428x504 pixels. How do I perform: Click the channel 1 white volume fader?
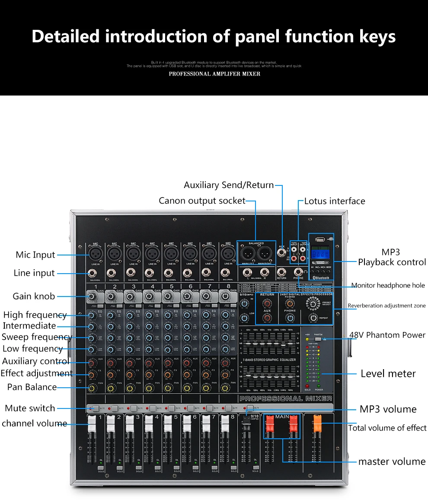point(92,424)
